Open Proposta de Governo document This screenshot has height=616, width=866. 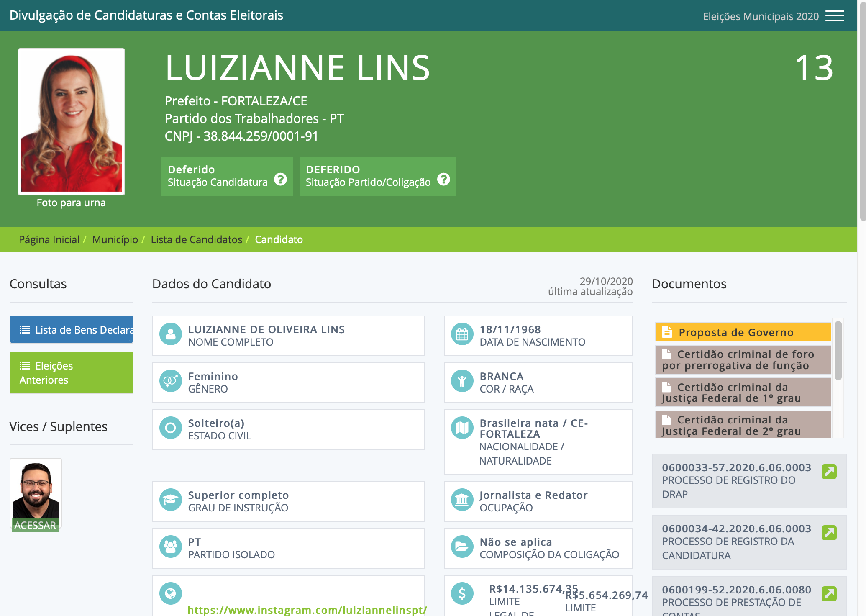click(x=743, y=332)
